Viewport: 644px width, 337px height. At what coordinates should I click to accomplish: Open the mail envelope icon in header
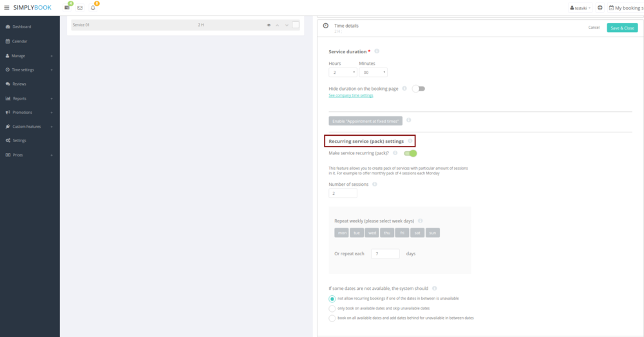(x=80, y=8)
